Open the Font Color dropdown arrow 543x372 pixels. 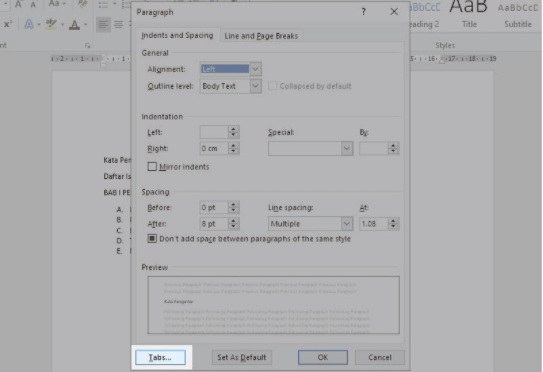(x=86, y=25)
